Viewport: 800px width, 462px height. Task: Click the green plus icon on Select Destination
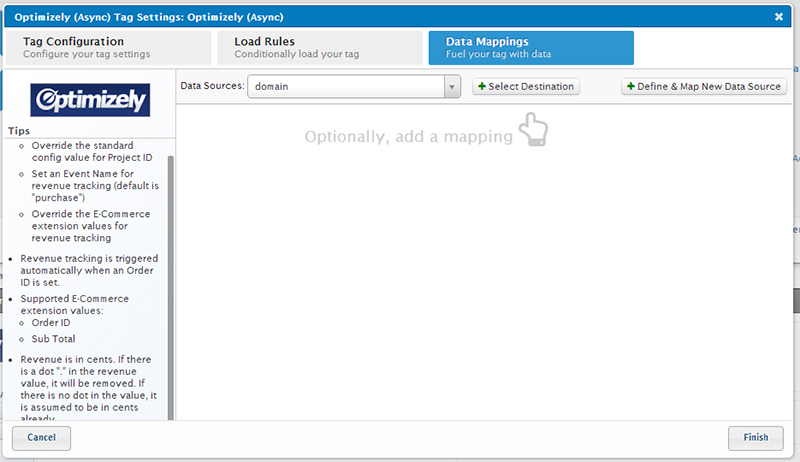tap(482, 87)
